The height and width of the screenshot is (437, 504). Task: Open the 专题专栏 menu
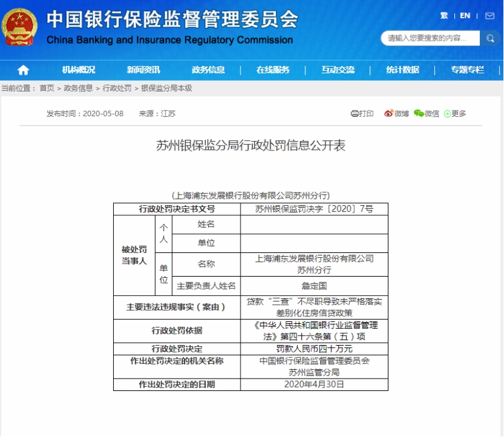(x=467, y=70)
